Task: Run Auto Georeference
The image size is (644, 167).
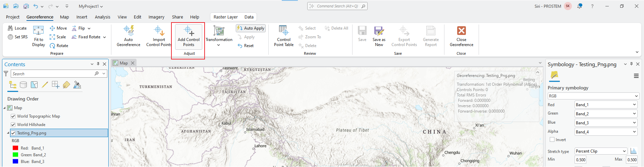Action: pos(128,36)
